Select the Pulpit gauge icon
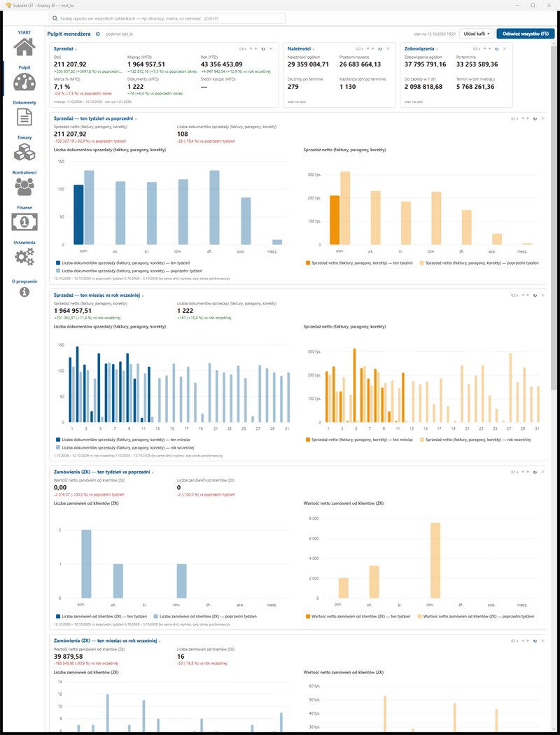560x735 pixels. click(24, 82)
